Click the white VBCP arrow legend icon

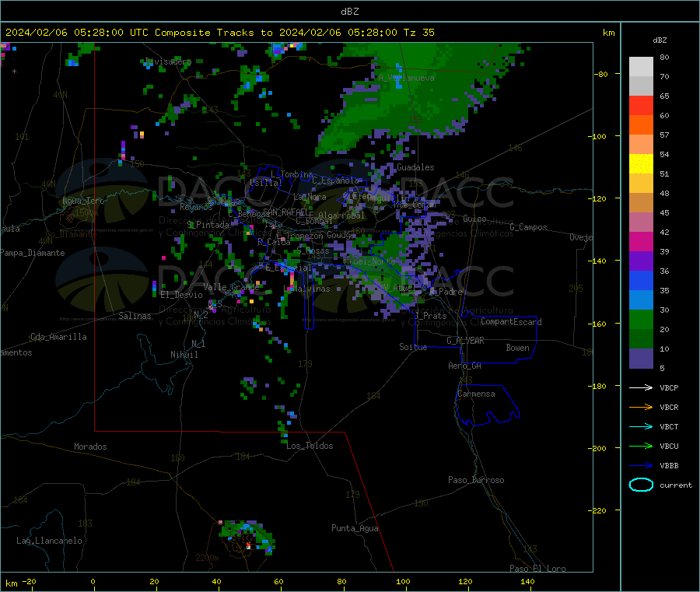tap(641, 387)
